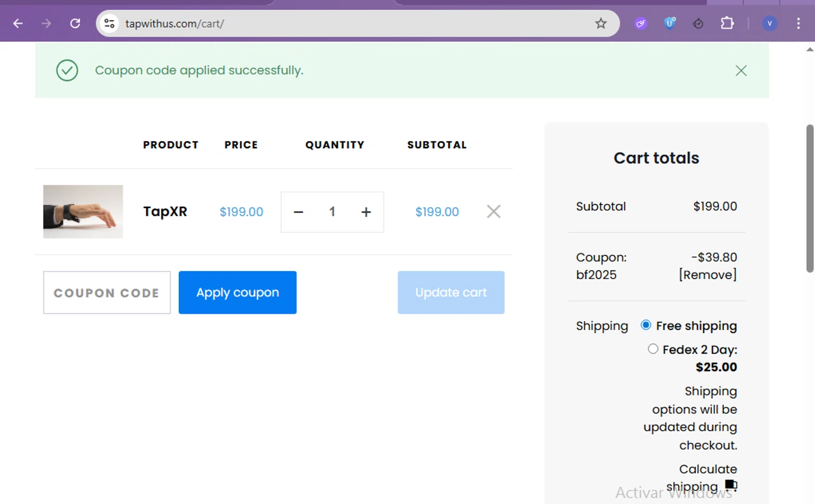Open the blue shield extension icon

tap(670, 23)
